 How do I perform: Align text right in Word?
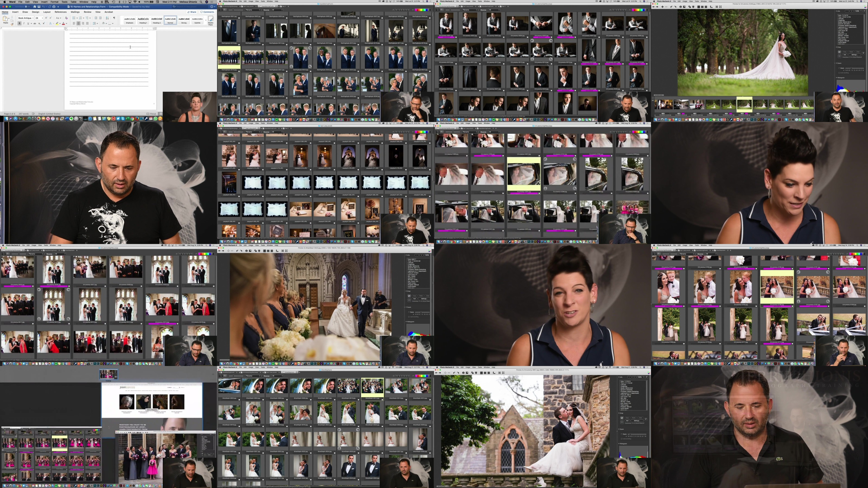pos(83,23)
